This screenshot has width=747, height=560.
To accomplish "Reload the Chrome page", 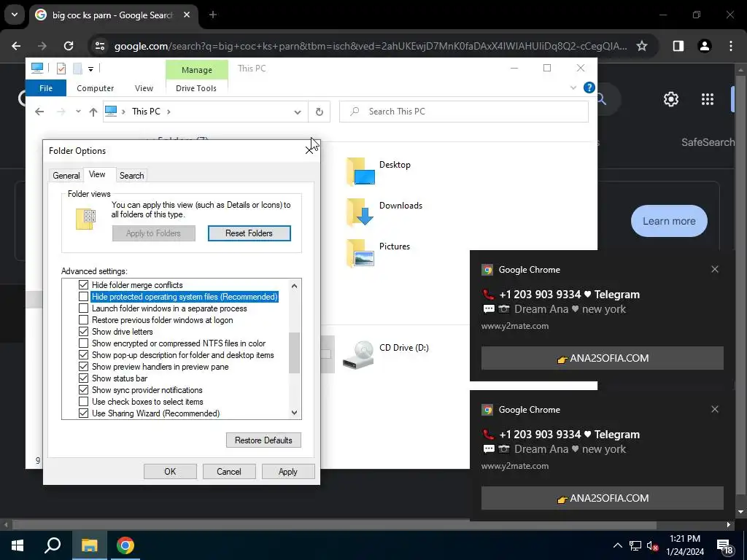I will 69,46.
